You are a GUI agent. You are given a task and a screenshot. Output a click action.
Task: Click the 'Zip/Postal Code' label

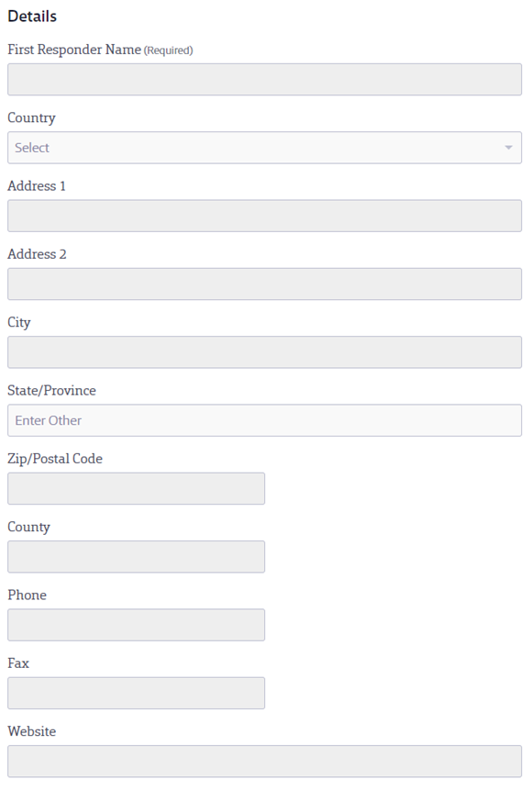(x=55, y=459)
